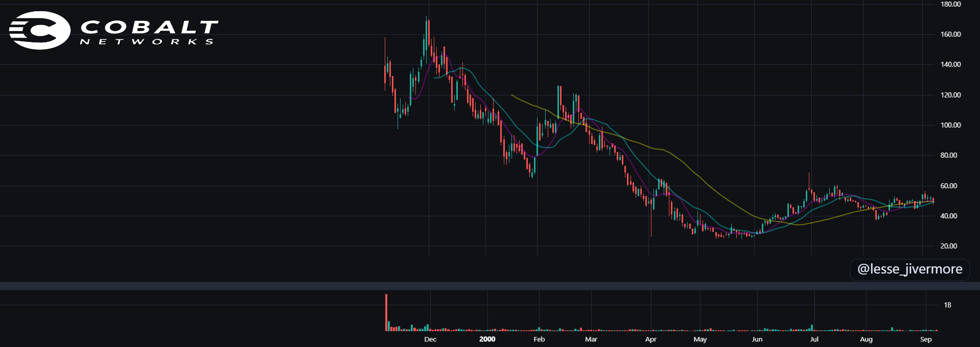This screenshot has width=980, height=347.
Task: Click the tall red first-day volume bar
Action: click(386, 313)
